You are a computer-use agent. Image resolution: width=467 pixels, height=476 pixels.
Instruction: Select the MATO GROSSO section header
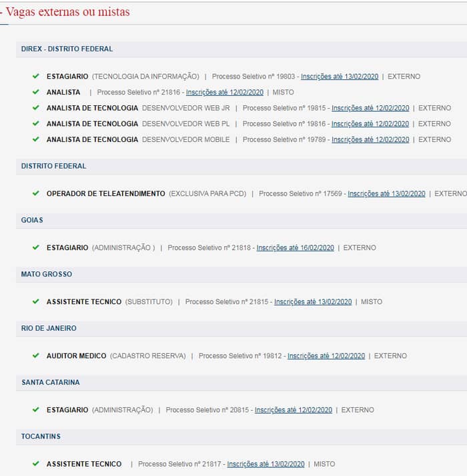(47, 274)
